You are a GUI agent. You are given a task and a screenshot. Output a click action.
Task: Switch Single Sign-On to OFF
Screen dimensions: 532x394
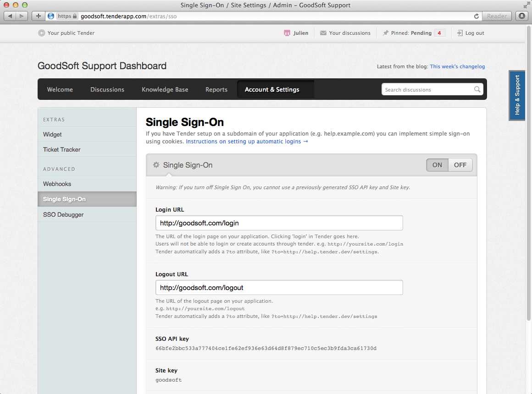click(x=460, y=165)
